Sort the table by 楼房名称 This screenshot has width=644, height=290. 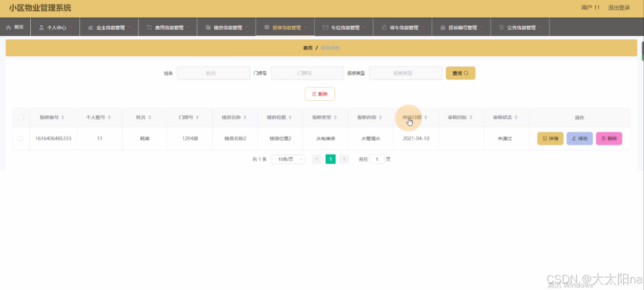[x=245, y=117]
